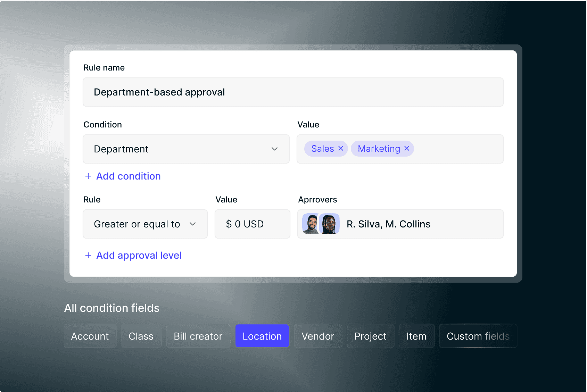Viewport: 587px width, 392px height.
Task: Click M. Collins' avatar photo
Action: 329,224
